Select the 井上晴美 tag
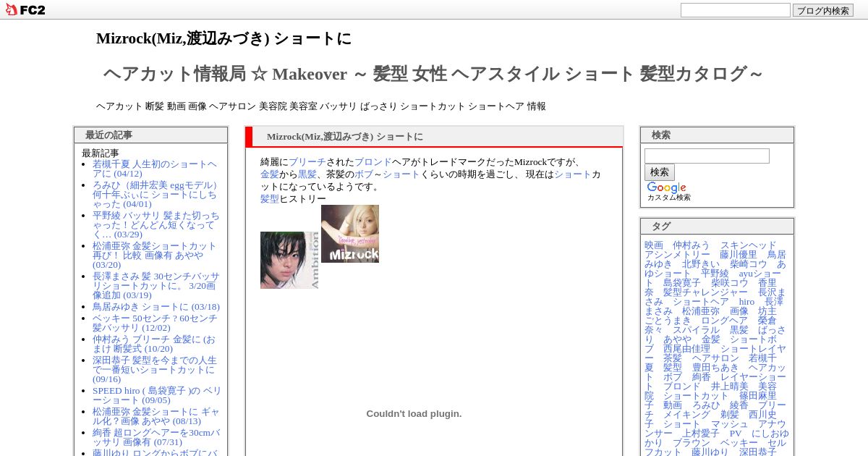 coord(729,387)
